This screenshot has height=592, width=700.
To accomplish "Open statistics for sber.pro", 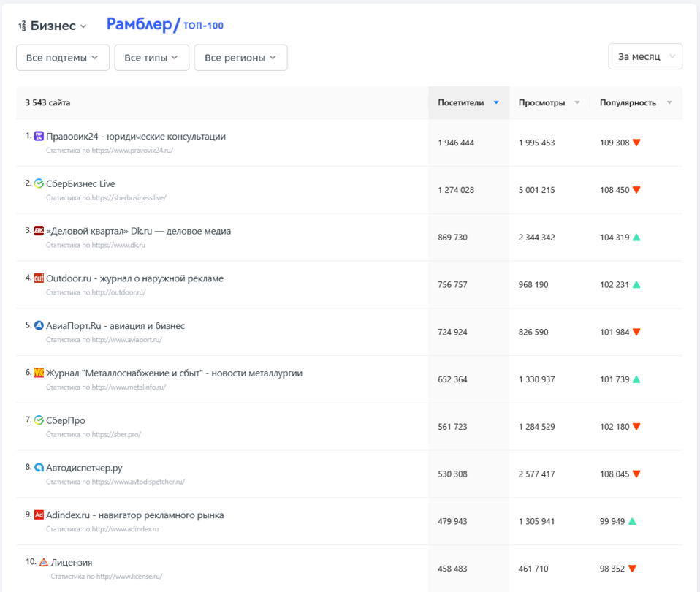I will pos(94,434).
